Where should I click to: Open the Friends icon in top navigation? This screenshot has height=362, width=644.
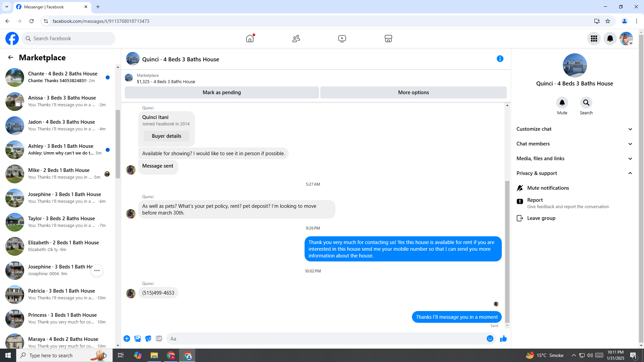[296, 39]
